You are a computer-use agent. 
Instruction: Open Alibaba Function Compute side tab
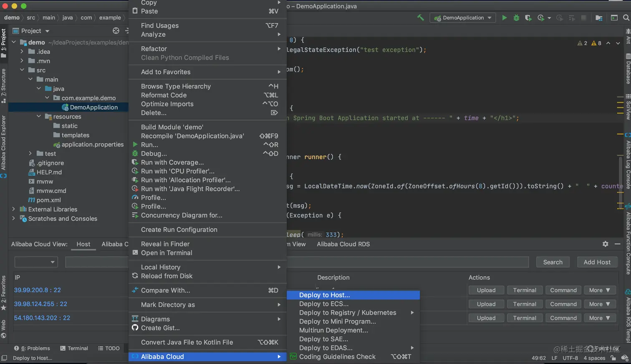pyautogui.click(x=628, y=240)
